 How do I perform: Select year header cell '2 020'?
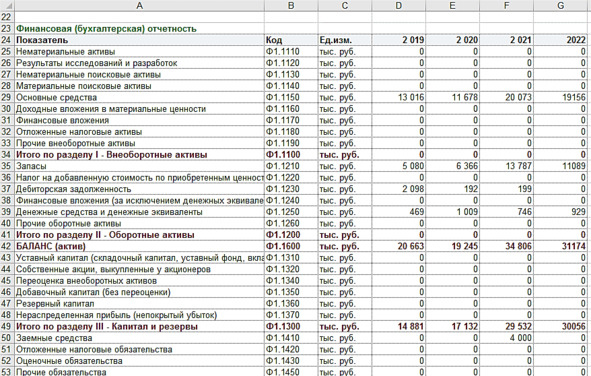(x=453, y=40)
